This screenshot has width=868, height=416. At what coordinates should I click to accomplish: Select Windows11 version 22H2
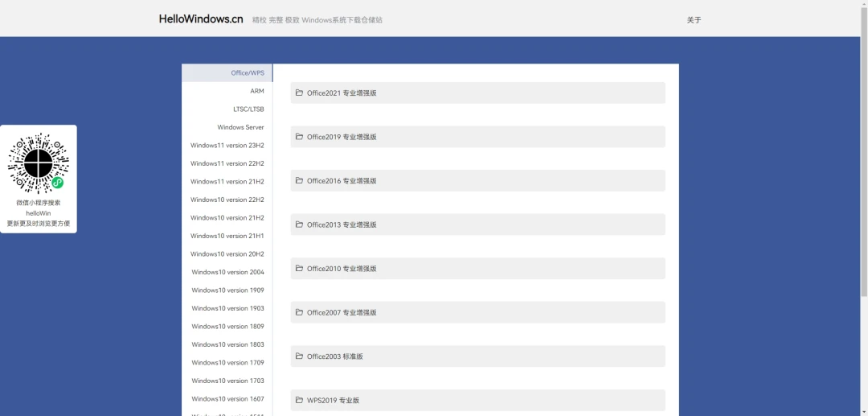click(227, 163)
